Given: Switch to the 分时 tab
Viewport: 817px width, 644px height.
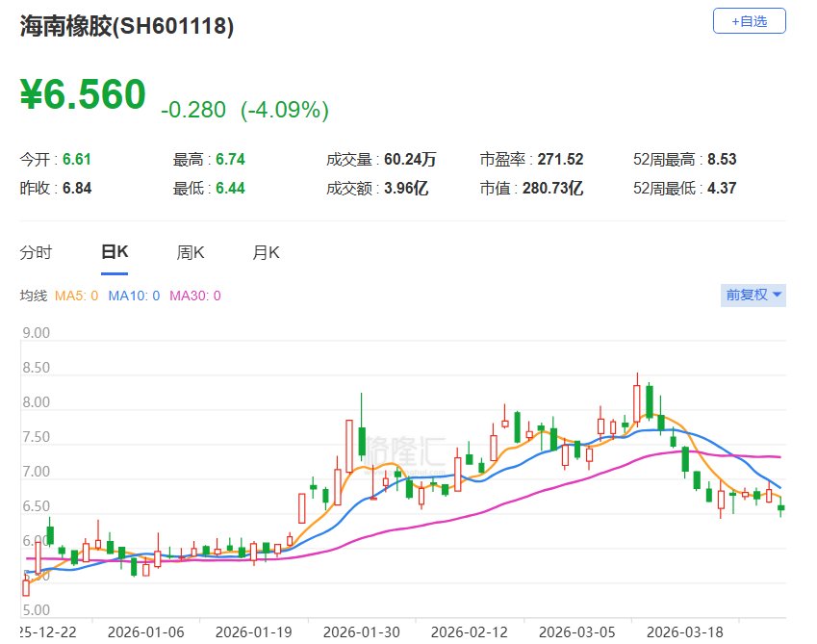Looking at the screenshot, I should tap(36, 253).
